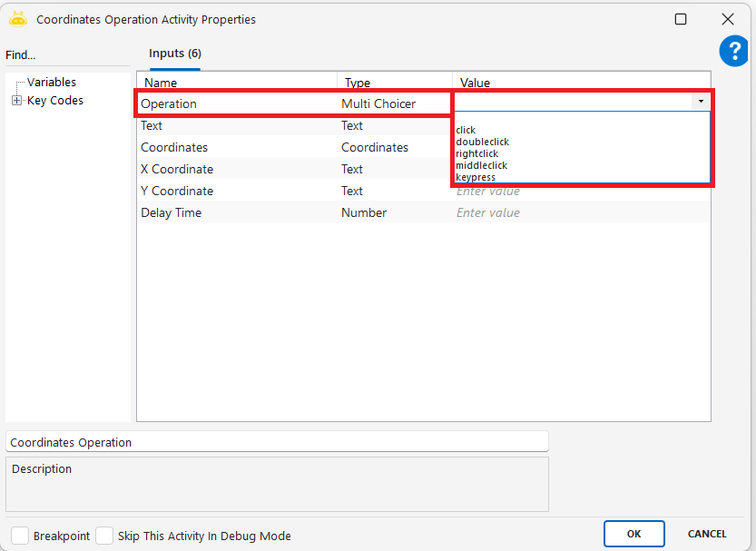Switch to the Inputs (6) tab
The image size is (756, 551).
tap(175, 54)
